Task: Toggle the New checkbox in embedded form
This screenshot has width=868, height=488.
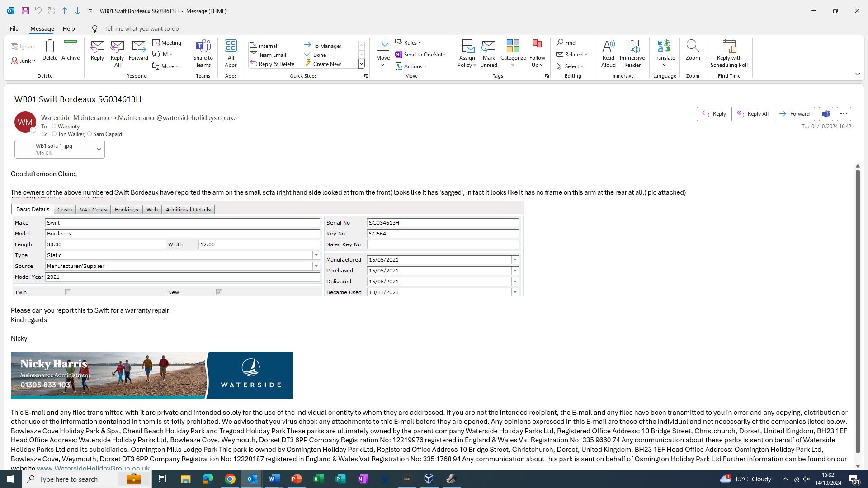Action: 219,292
